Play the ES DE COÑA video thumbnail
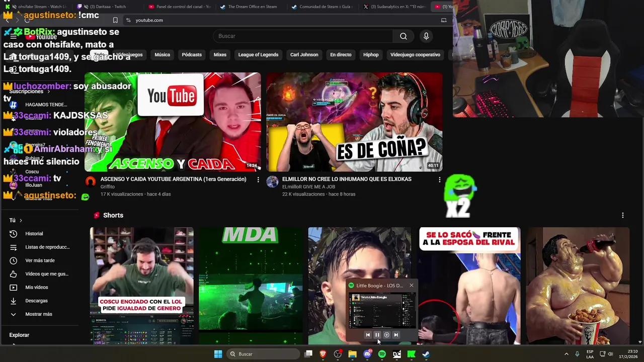 click(354, 122)
